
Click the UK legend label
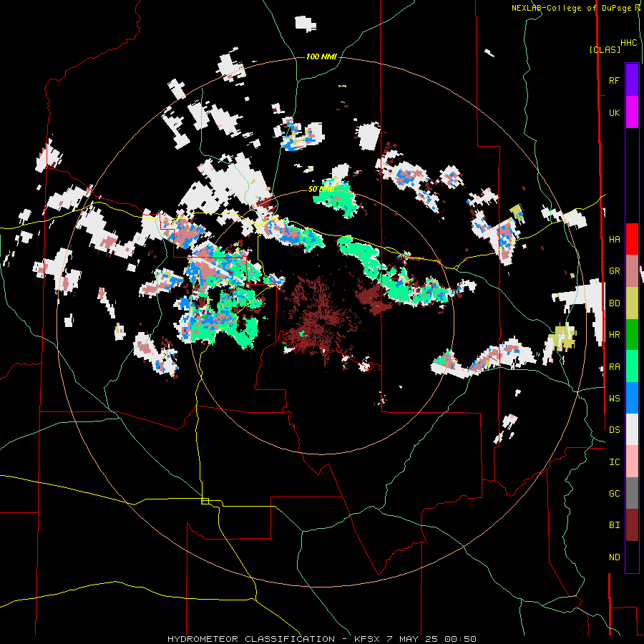614,112
